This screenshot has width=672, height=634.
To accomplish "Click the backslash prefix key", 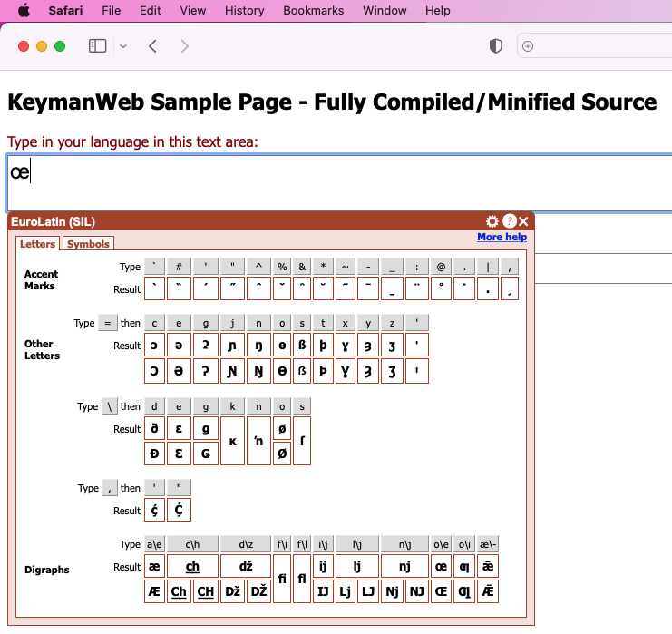I will click(110, 406).
